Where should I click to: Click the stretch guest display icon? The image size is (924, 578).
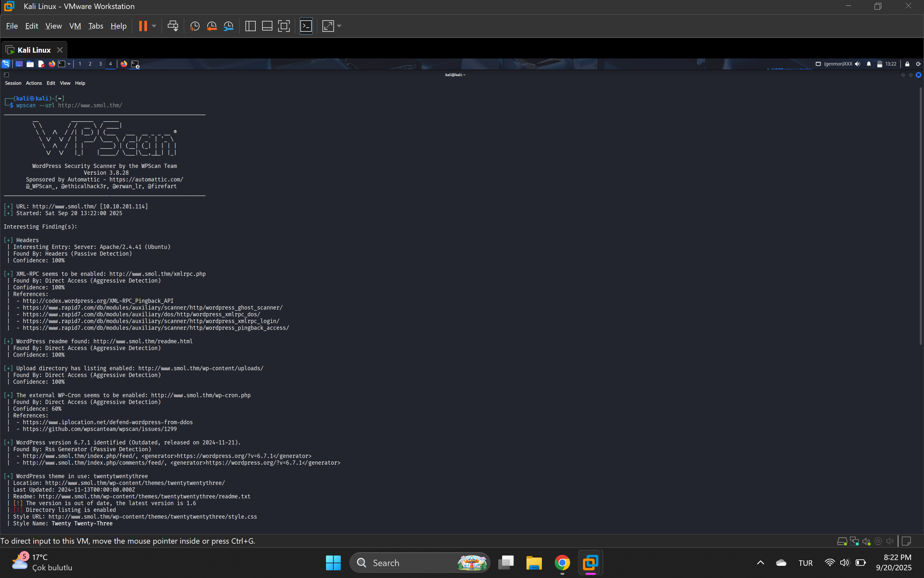tap(328, 26)
